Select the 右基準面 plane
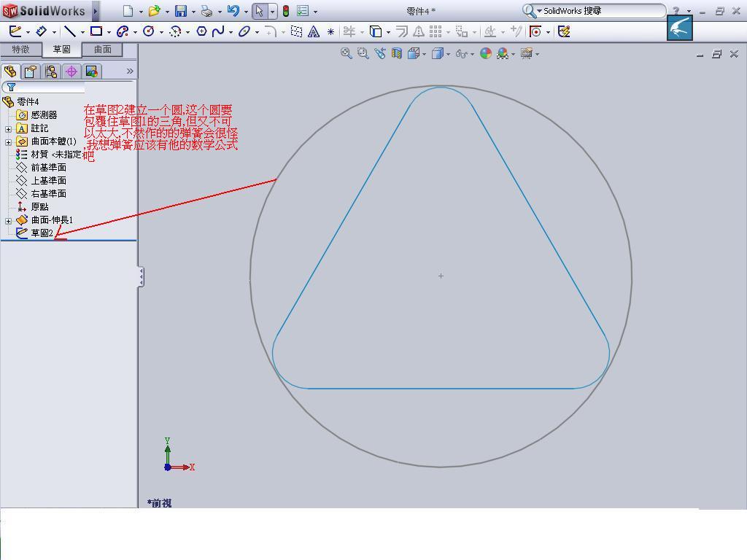 point(49,194)
